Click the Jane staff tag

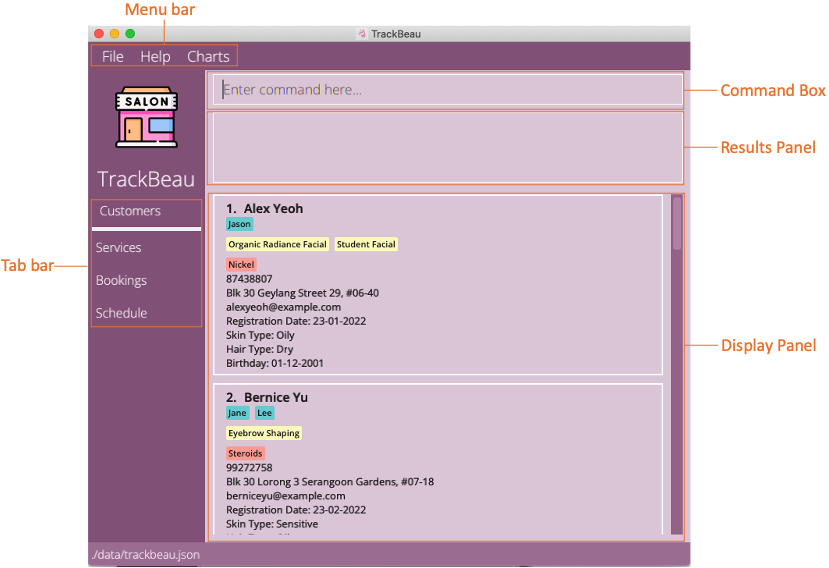click(x=237, y=413)
